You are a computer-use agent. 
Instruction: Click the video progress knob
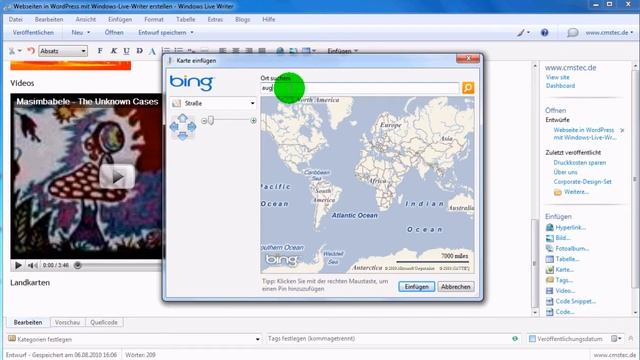(x=77, y=265)
